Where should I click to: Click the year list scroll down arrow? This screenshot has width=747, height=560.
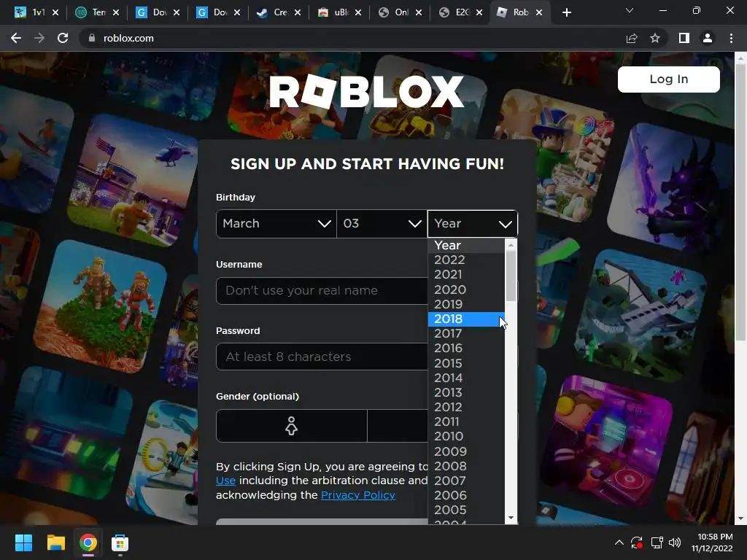511,518
